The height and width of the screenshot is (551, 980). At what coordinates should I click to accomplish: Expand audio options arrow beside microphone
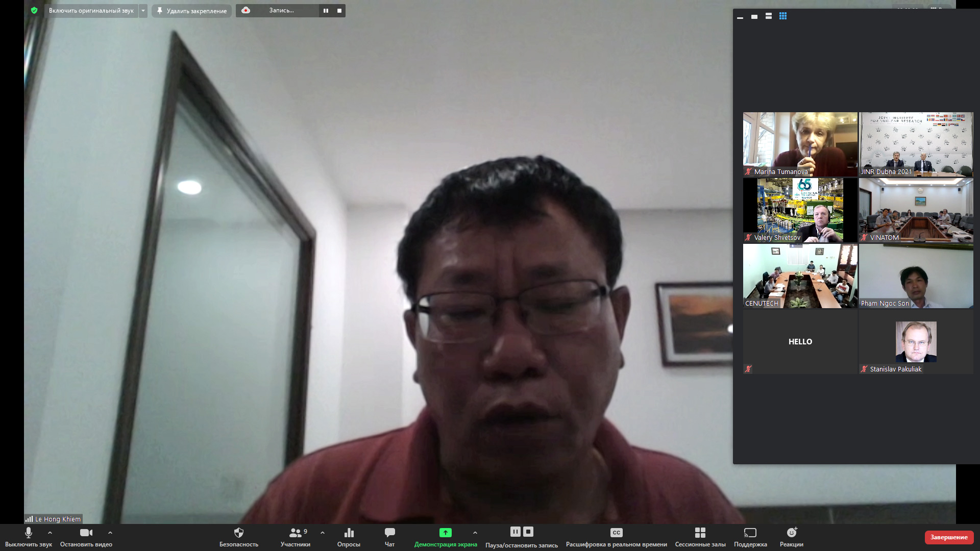click(50, 533)
